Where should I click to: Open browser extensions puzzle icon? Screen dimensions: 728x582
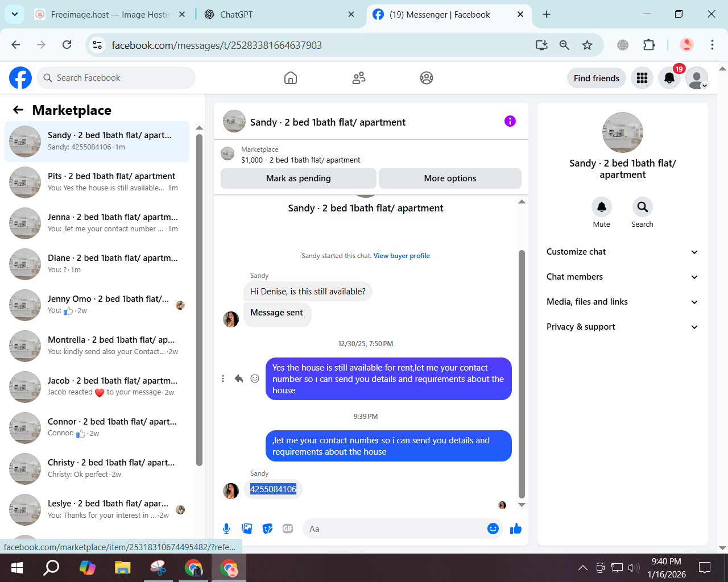coord(649,45)
